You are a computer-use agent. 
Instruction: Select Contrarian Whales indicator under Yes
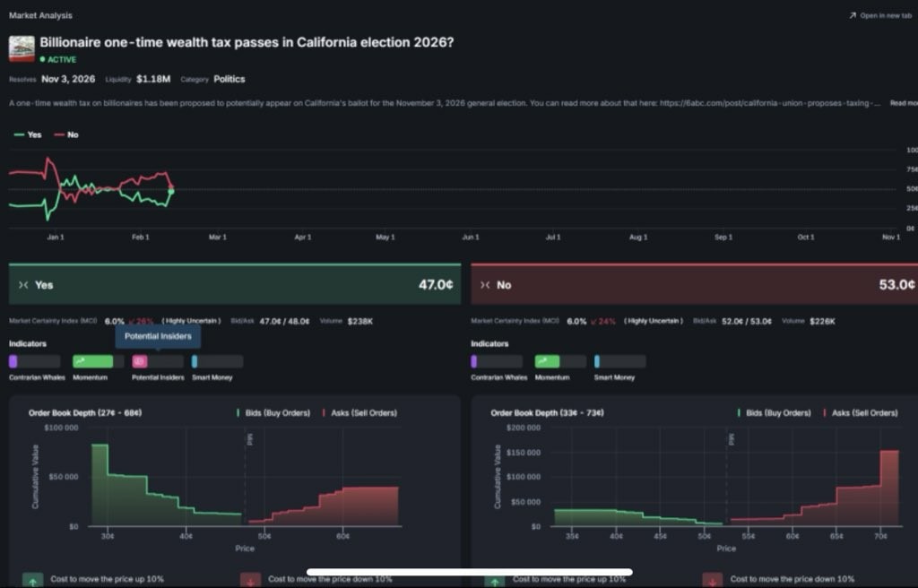coord(35,361)
